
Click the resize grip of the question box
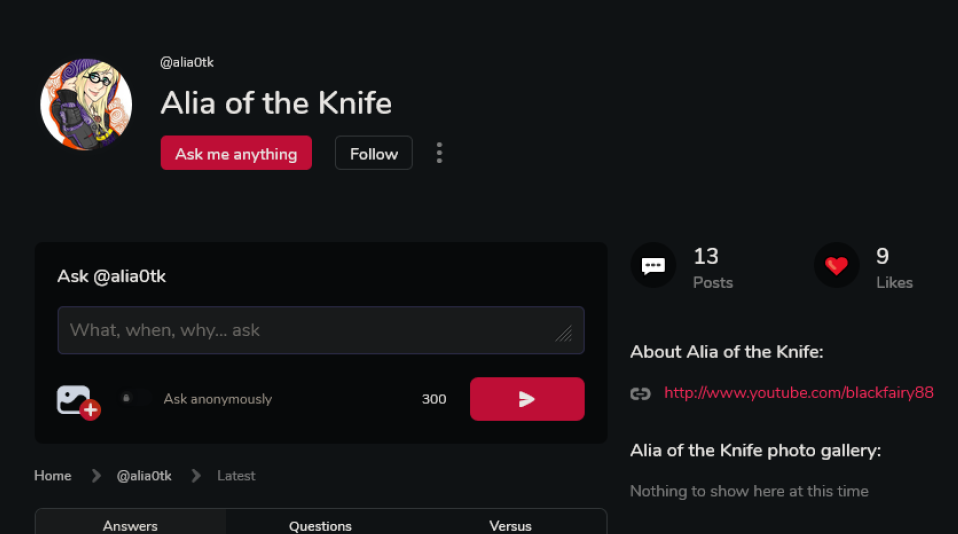563,333
